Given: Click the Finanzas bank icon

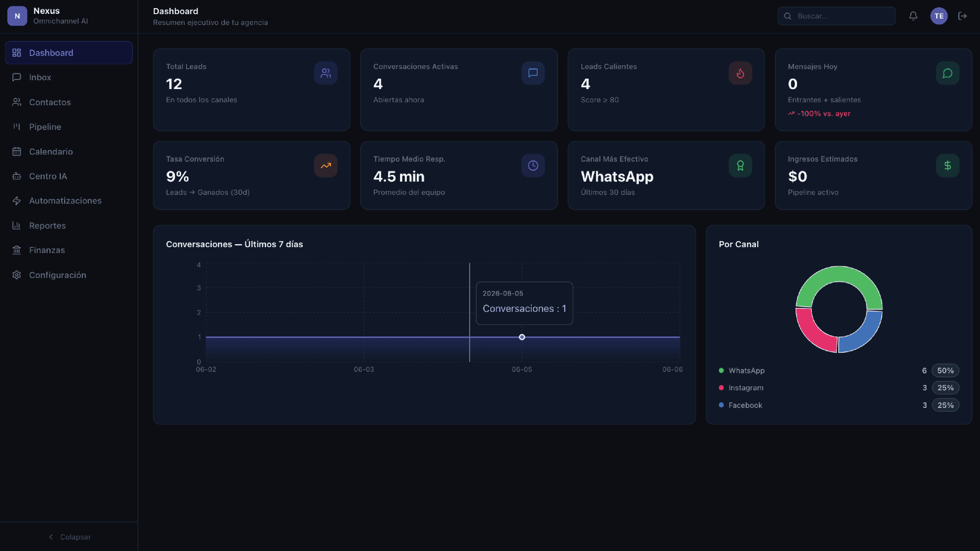Looking at the screenshot, I should tap(16, 250).
